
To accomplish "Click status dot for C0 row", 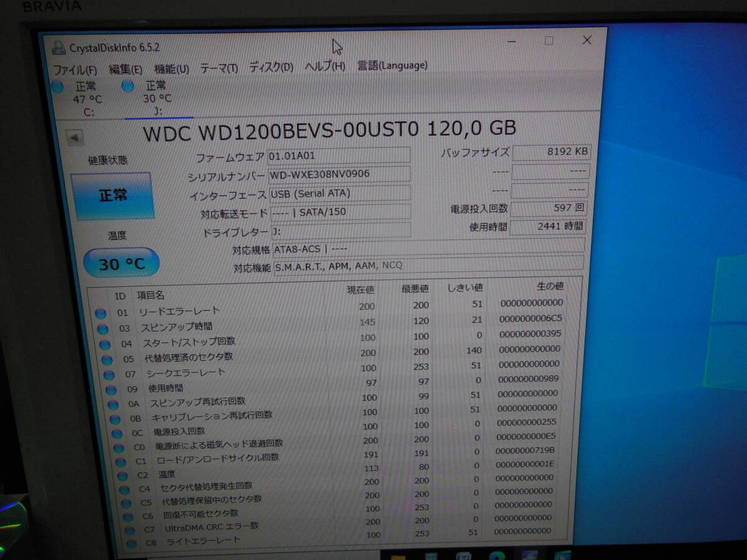I will tap(119, 448).
